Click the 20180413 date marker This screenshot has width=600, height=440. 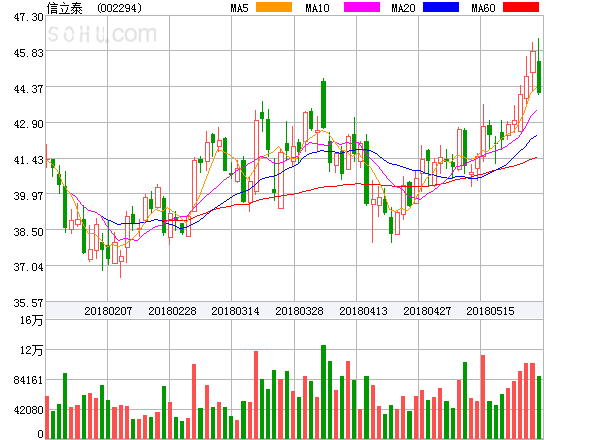(x=363, y=311)
